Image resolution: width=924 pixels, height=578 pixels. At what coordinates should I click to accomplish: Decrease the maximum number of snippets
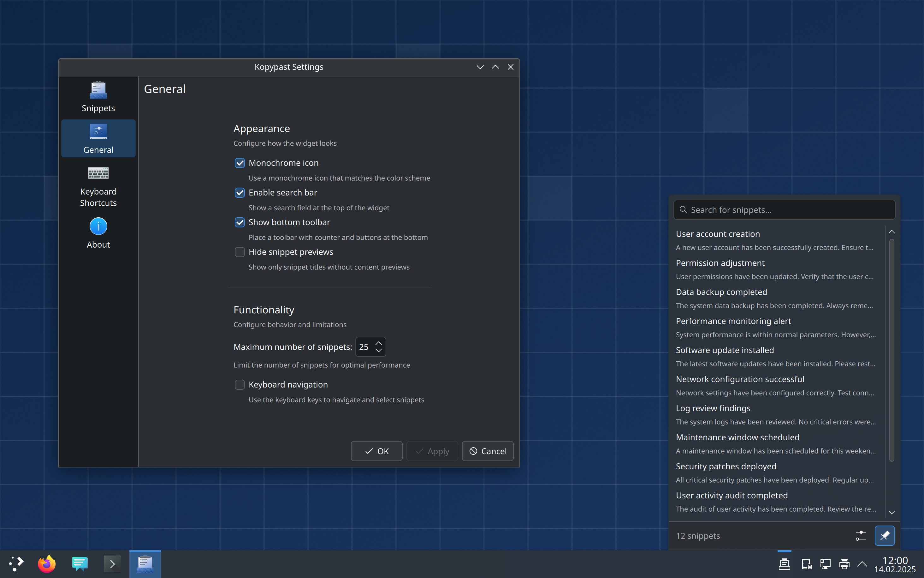click(x=379, y=351)
